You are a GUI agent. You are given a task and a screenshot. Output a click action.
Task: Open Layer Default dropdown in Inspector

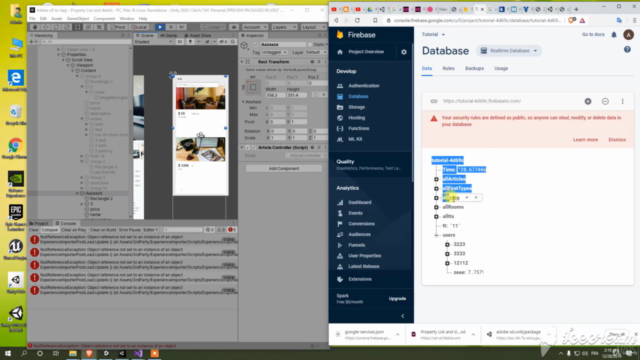point(316,52)
